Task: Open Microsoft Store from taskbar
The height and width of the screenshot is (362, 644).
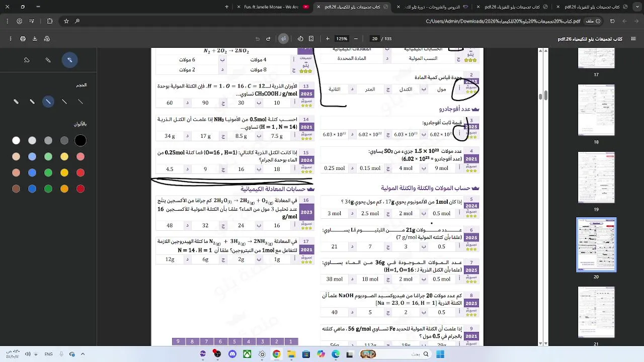Action: 306,354
